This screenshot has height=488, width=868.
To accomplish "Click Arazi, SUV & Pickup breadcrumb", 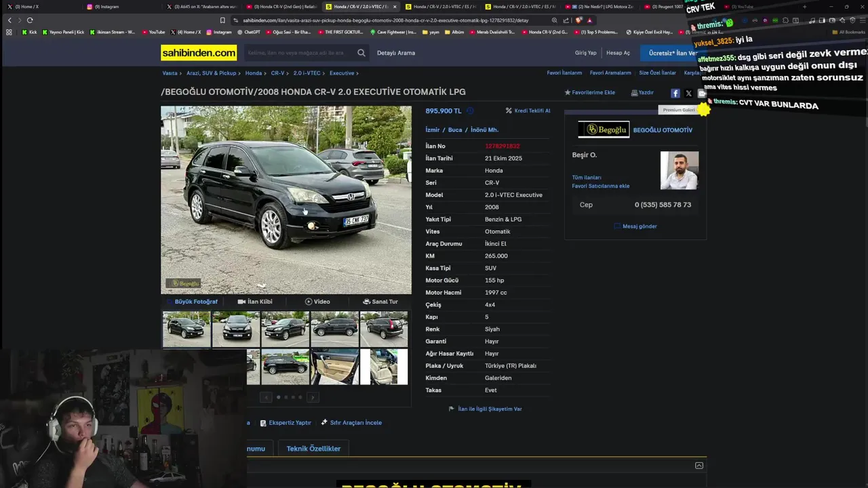I will tap(212, 73).
